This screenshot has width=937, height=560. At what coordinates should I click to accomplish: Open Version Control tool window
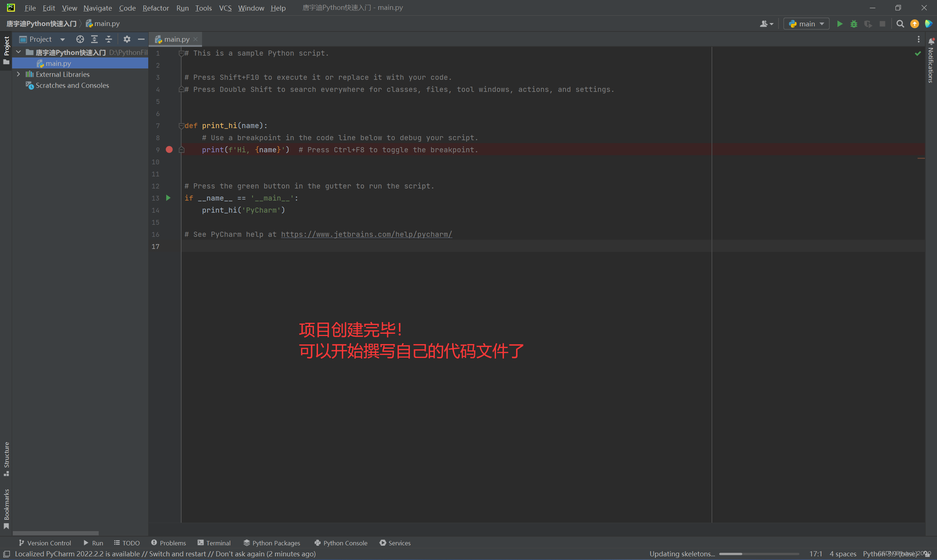(x=45, y=543)
